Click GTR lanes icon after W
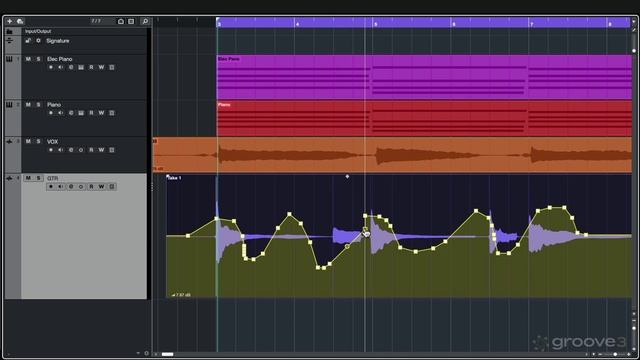The image size is (640, 360). (x=111, y=187)
